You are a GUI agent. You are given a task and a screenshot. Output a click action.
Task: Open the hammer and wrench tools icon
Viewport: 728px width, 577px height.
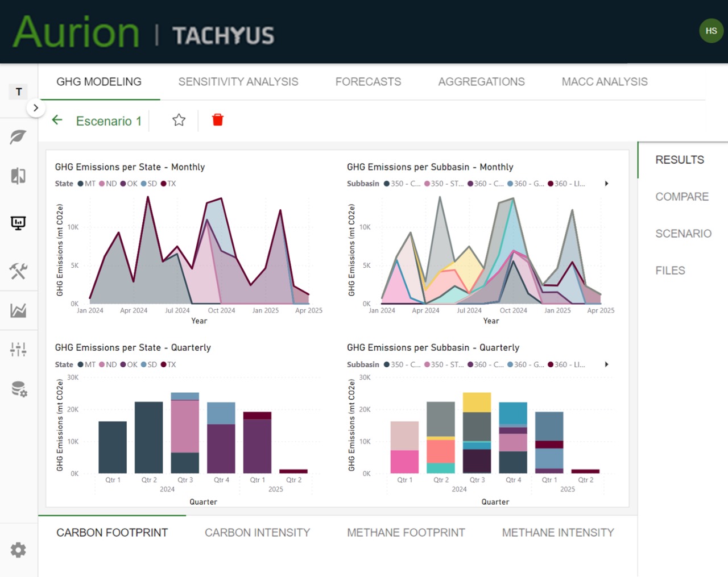point(18,271)
